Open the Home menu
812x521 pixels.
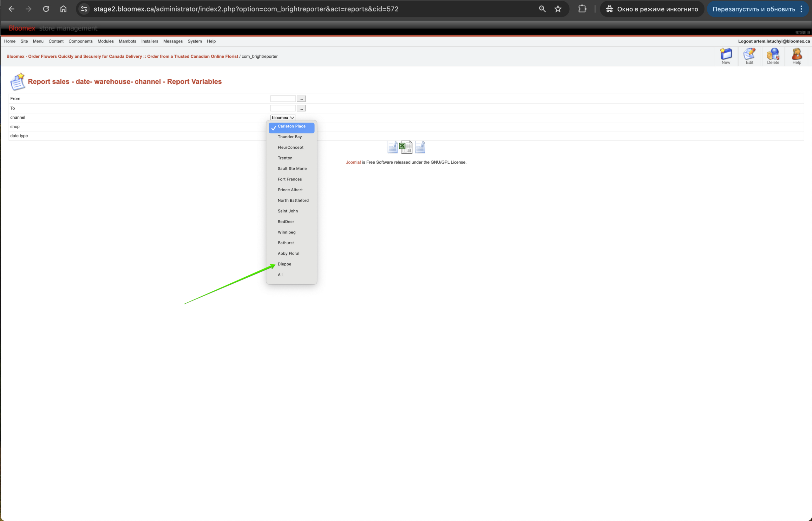10,41
